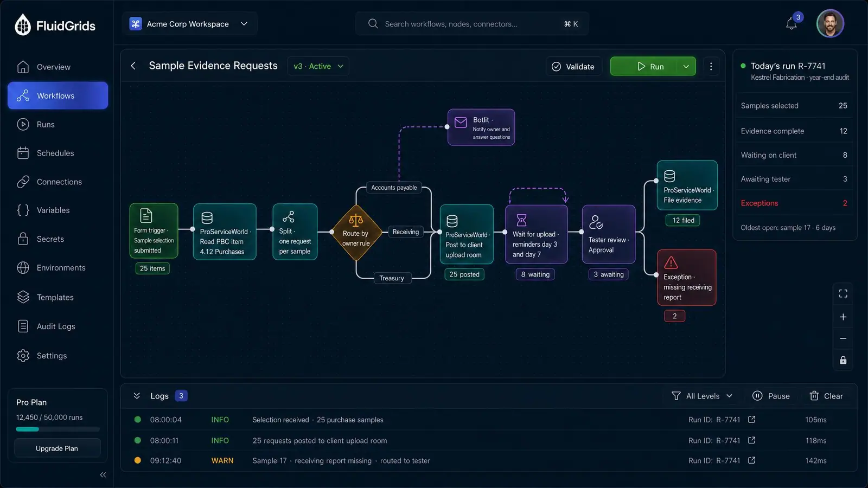This screenshot has width=868, height=488.
Task: Click the 12 filed badge
Action: pos(683,220)
